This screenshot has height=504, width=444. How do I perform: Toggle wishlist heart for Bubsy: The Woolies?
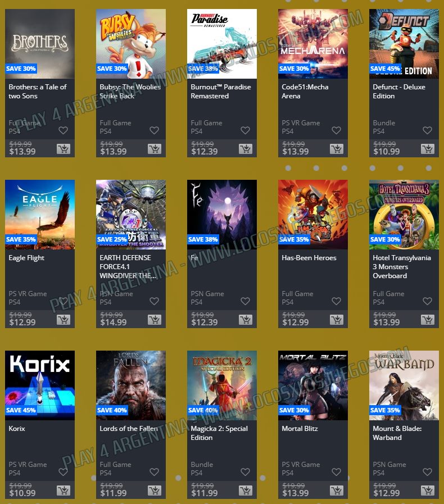pos(155,130)
